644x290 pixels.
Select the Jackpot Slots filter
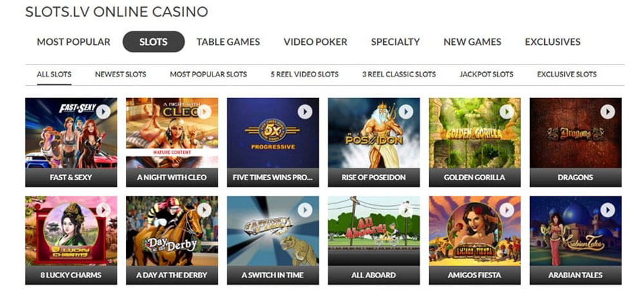coord(486,74)
